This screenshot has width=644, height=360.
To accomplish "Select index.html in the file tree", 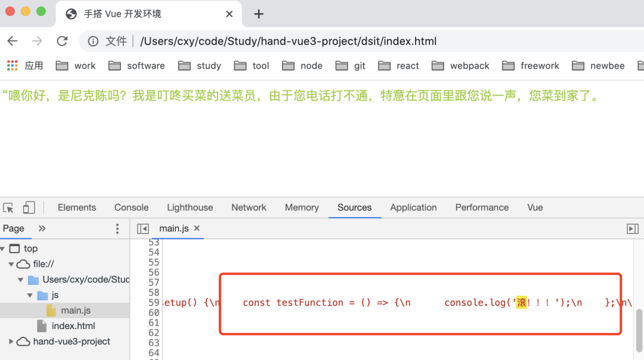I will [73, 326].
